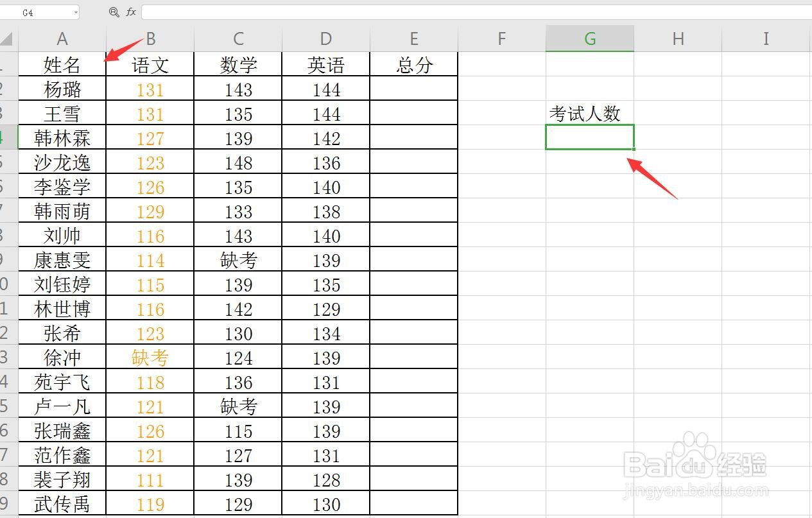
Task: Click 沙龙逸's 数学 score 148
Action: 238,162
